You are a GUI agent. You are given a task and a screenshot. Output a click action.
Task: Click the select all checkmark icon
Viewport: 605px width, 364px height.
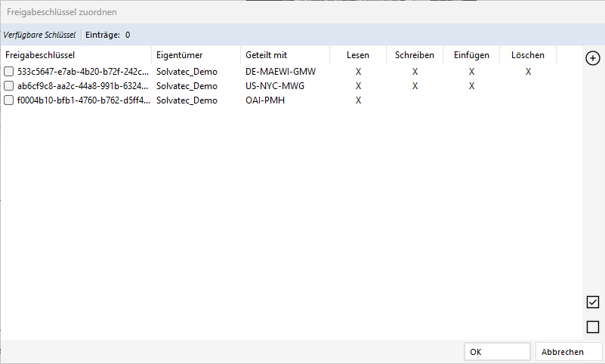(593, 302)
